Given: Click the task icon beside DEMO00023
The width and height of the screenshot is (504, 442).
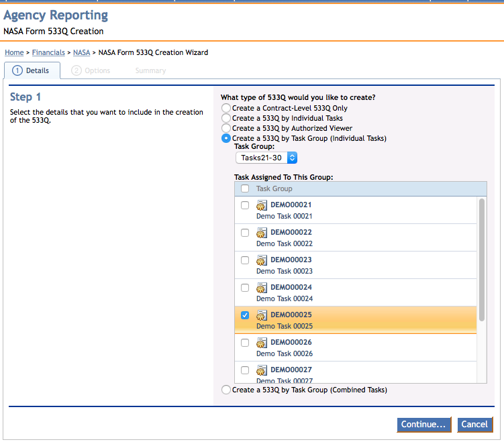Looking at the screenshot, I should (262, 260).
